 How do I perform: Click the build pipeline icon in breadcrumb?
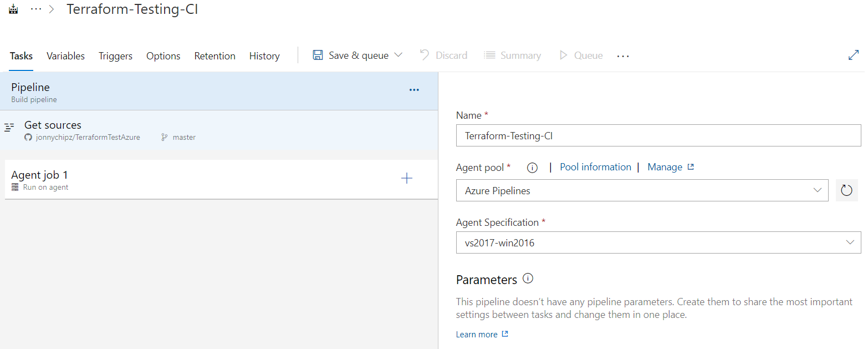14,9
